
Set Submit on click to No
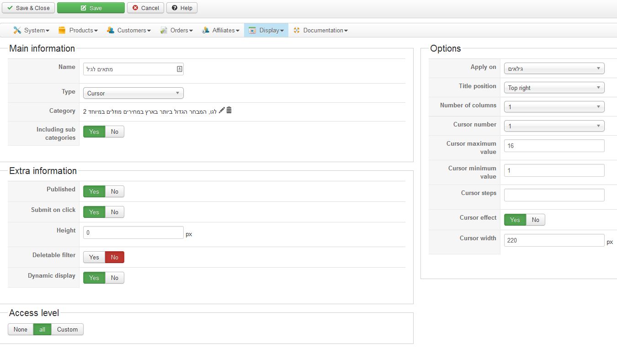(115, 212)
